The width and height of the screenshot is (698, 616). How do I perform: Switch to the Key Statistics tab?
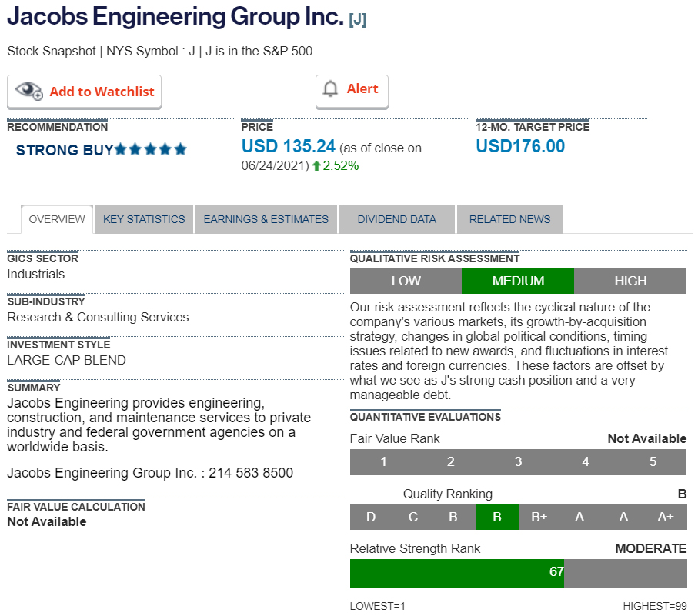(144, 219)
